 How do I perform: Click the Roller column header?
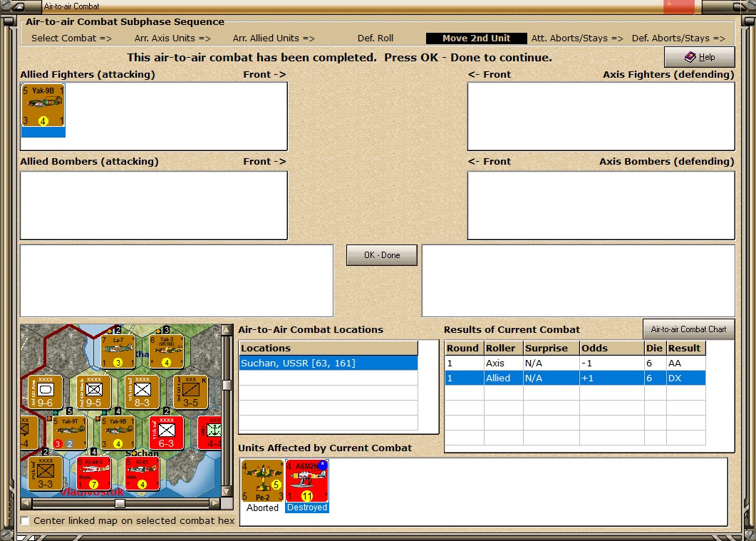503,348
